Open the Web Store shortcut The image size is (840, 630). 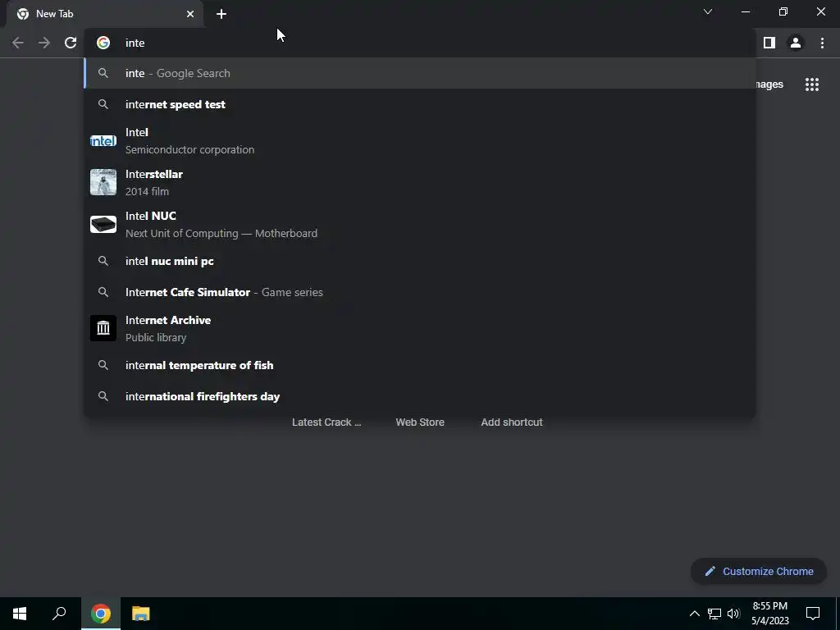click(420, 422)
